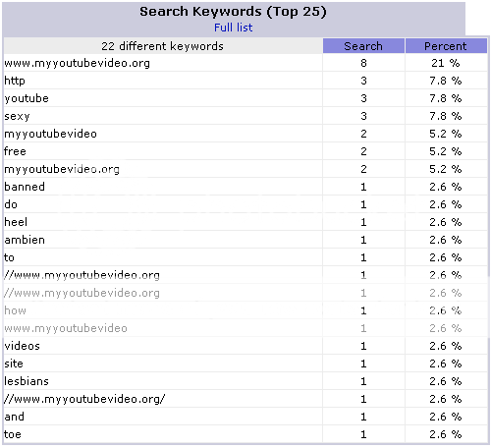Click the search count in the how row
This screenshot has width=491, height=448.
coord(363,310)
